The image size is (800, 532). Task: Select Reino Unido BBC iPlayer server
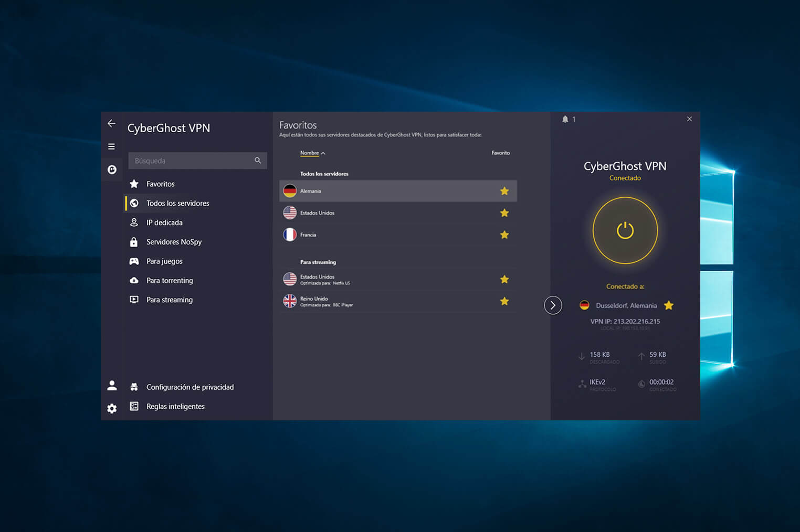(398, 301)
